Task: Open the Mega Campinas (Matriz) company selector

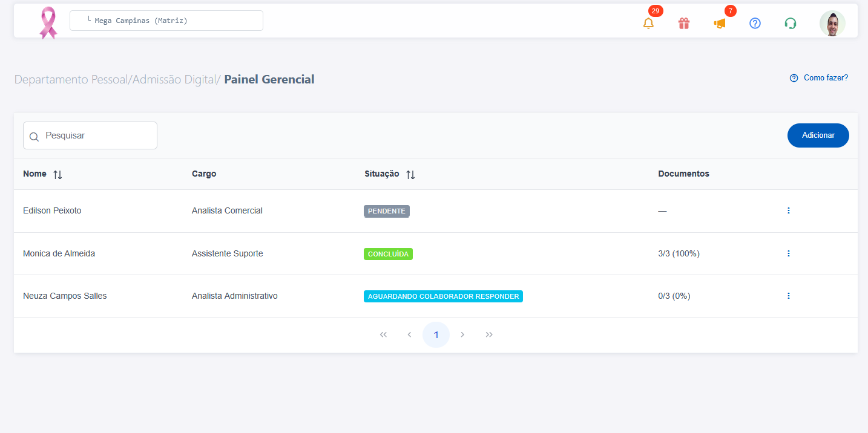Action: (x=166, y=21)
